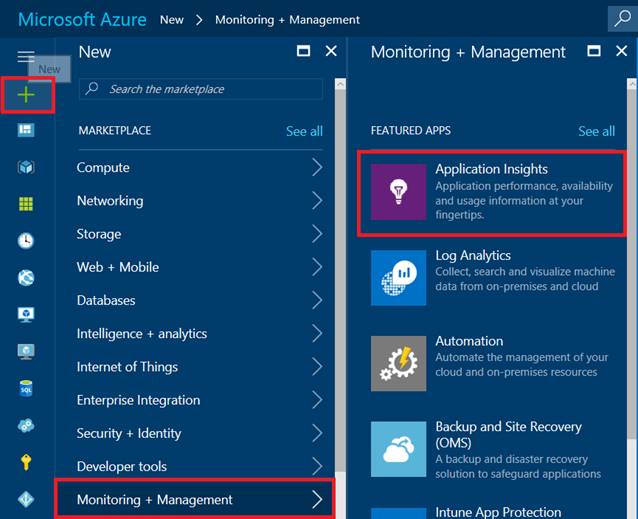The height and width of the screenshot is (519, 638).
Task: Open the Recent clock icon in sidebar
Action: pos(26,240)
